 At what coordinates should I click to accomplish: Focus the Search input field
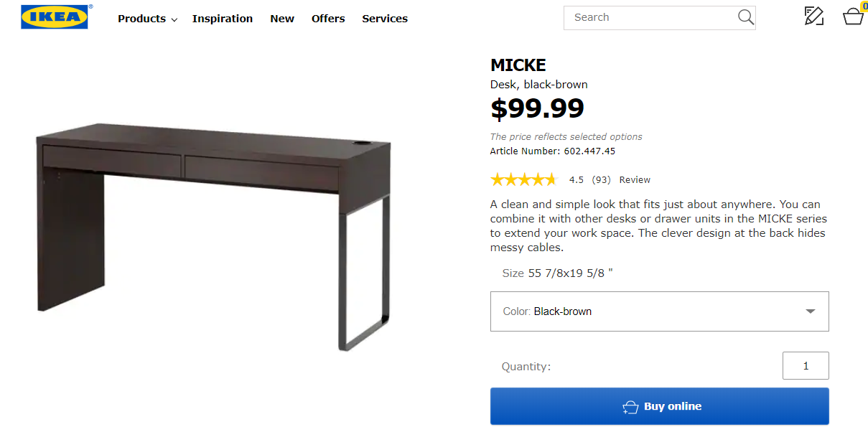[650, 17]
